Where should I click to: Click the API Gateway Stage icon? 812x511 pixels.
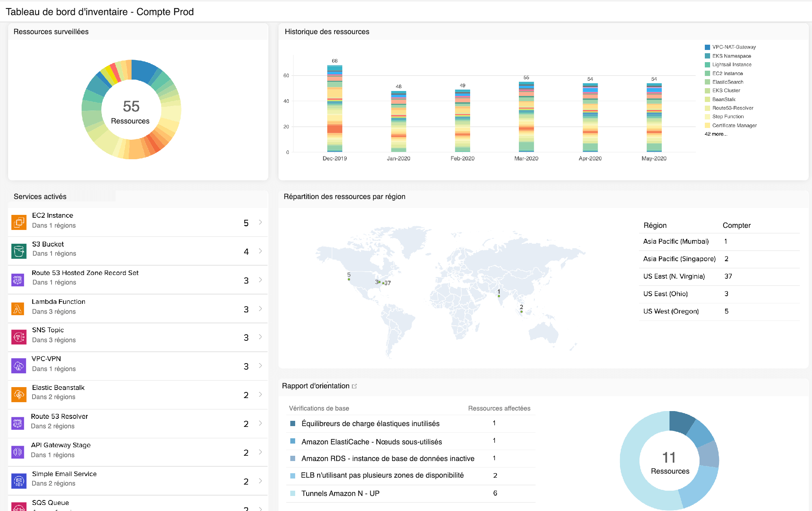click(18, 452)
